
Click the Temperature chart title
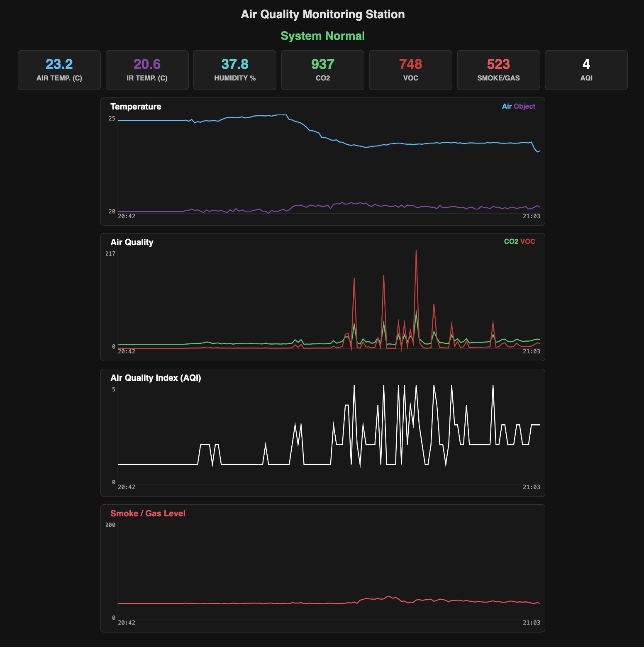click(136, 107)
